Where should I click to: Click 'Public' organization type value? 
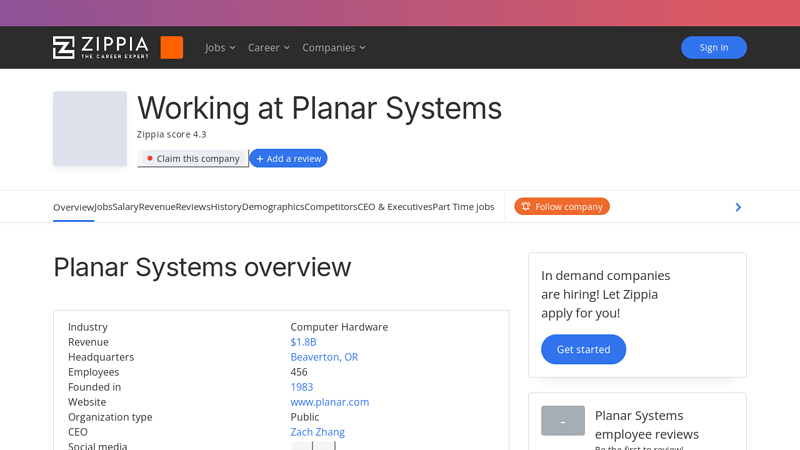tap(305, 417)
